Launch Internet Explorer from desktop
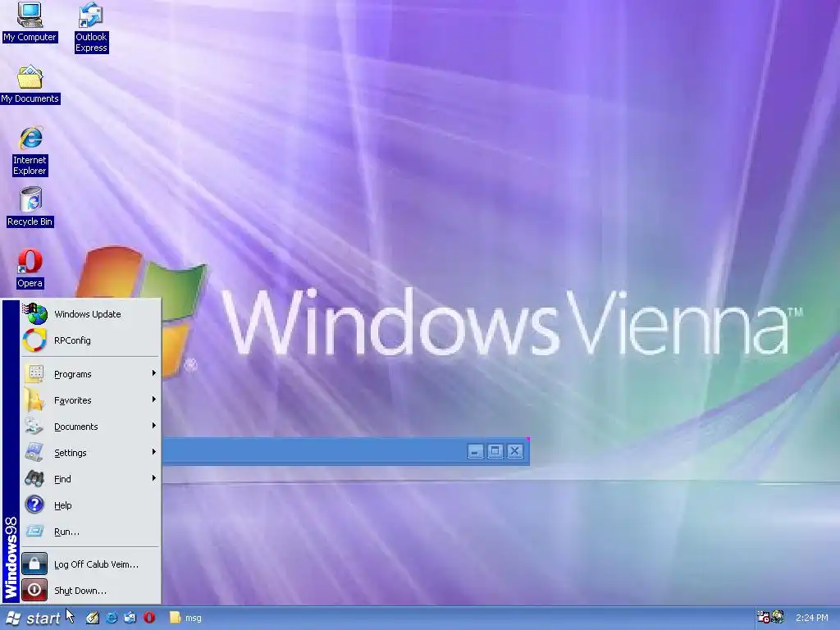Viewport: 840px width, 630px height. 30,151
